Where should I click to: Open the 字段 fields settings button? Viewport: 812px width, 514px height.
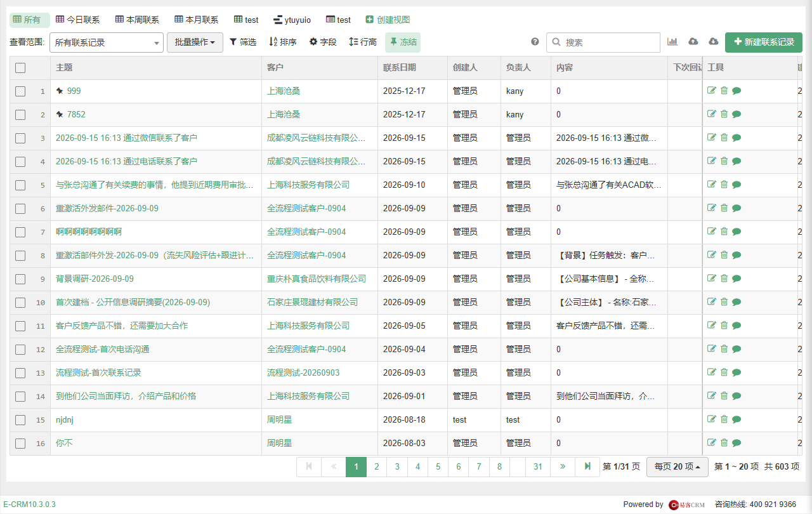(323, 43)
